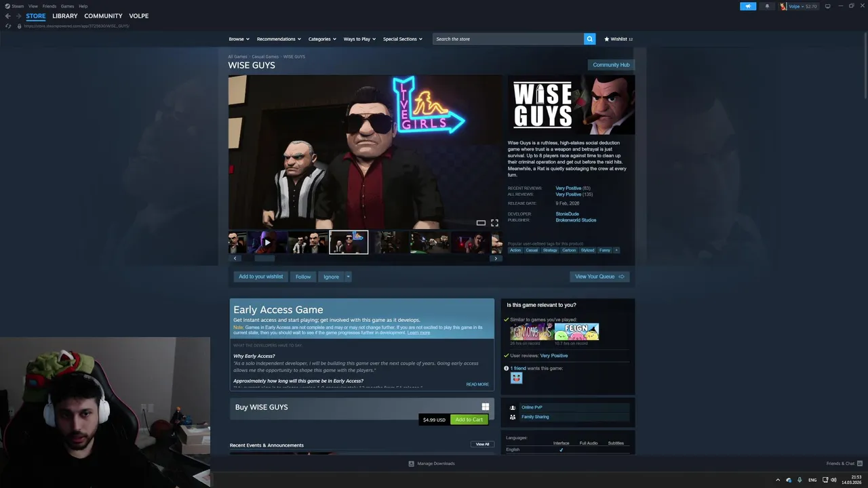Click the Volpe account avatar
This screenshot has height=488, width=868.
coord(783,6)
